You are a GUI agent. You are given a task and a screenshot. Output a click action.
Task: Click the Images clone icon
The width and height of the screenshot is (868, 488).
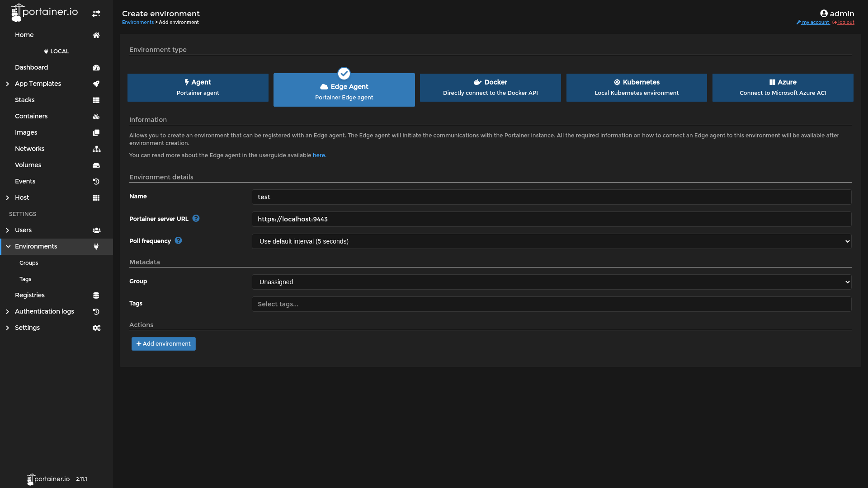(x=96, y=133)
